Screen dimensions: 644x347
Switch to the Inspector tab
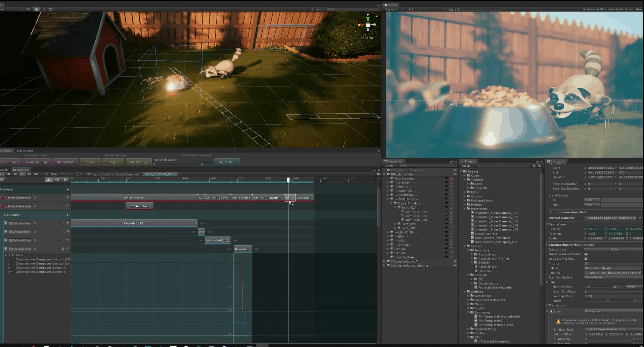coord(556,161)
